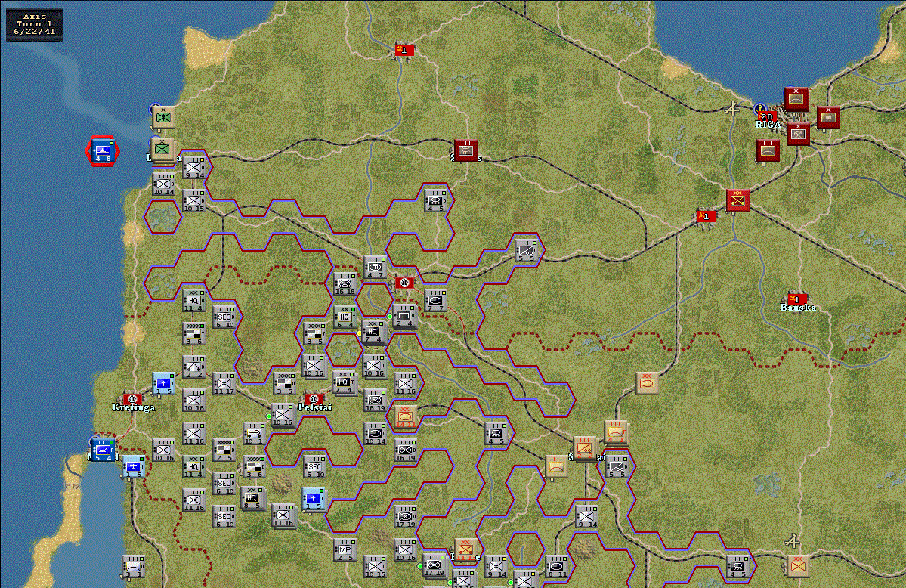Viewport: 906px width, 588px height.
Task: Select the XXXX 2 5 army counter
Action: pos(224,450)
